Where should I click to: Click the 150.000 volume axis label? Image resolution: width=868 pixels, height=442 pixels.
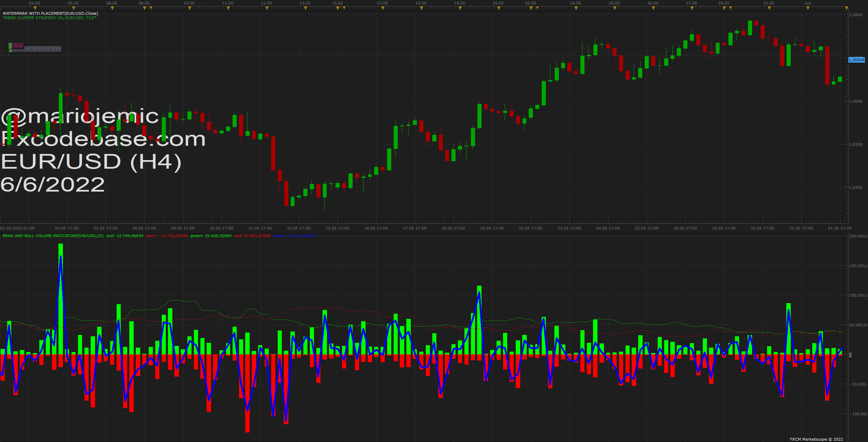858,266
